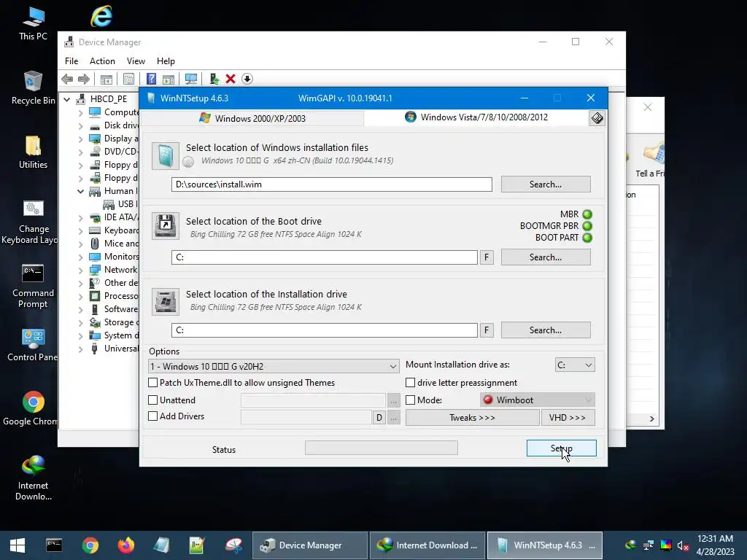
Task: Click the Forward arrow in Device Manager toolbar
Action: 84,79
